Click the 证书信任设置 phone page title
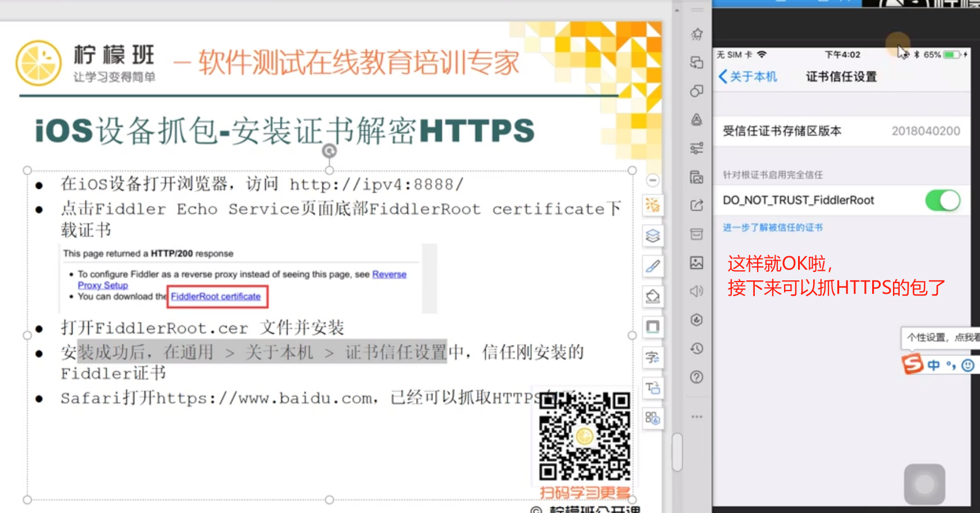This screenshot has width=980, height=513. point(841,76)
